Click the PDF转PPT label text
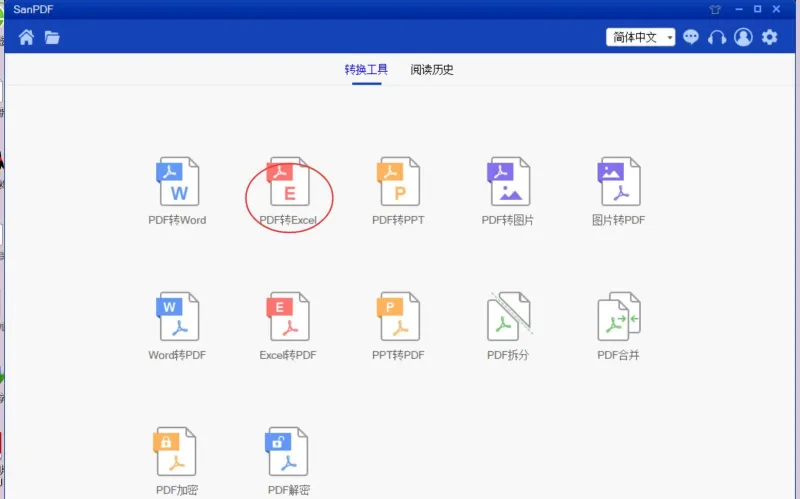This screenshot has width=800, height=499. [398, 220]
